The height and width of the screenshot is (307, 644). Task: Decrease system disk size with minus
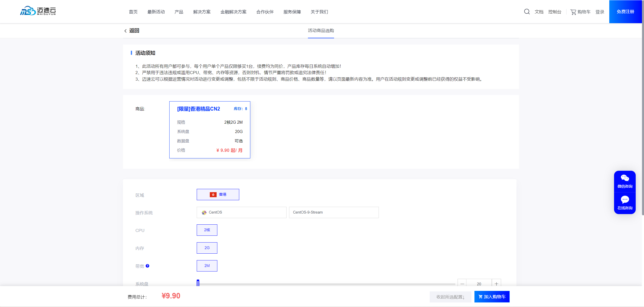[462, 284]
